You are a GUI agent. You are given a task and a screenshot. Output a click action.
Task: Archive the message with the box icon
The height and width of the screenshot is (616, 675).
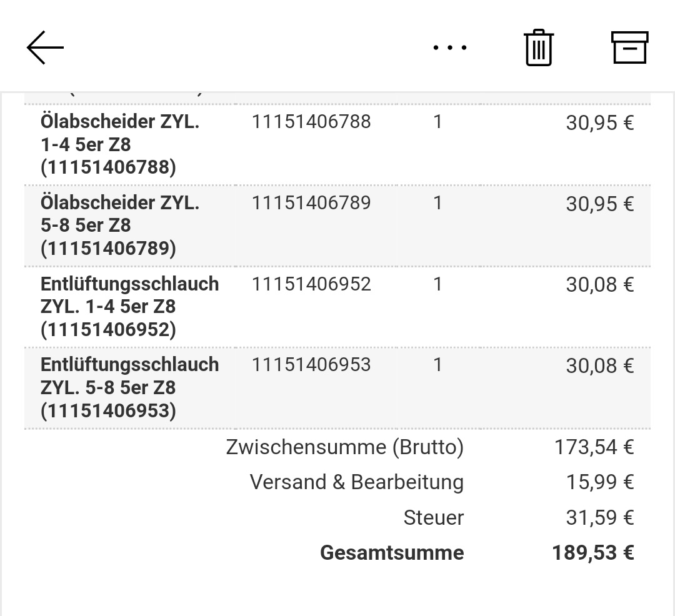tap(630, 47)
